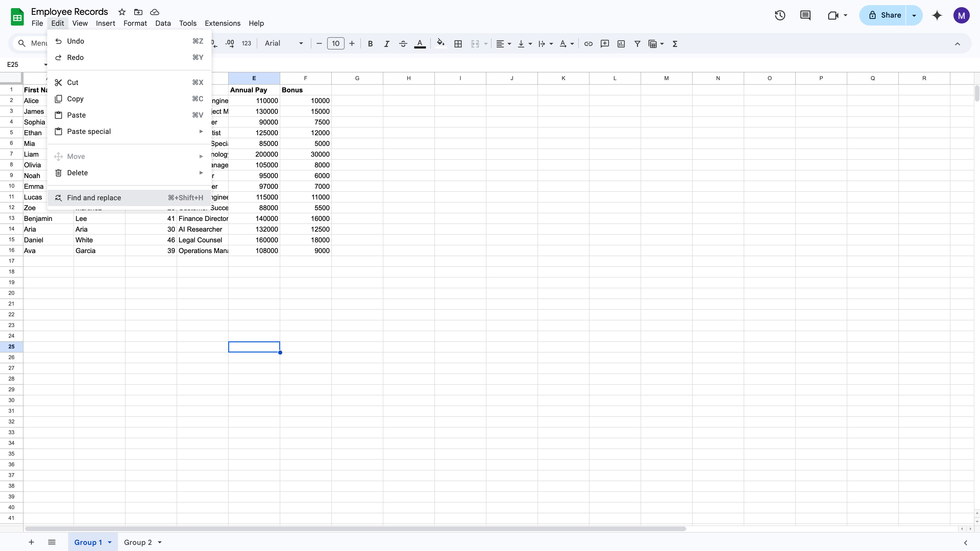Click the move to folder icon

pyautogui.click(x=138, y=12)
